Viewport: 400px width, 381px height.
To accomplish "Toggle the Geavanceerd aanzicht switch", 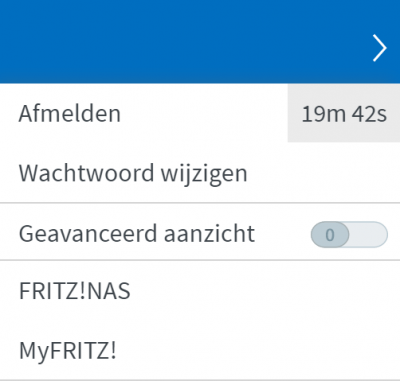I will coord(349,234).
